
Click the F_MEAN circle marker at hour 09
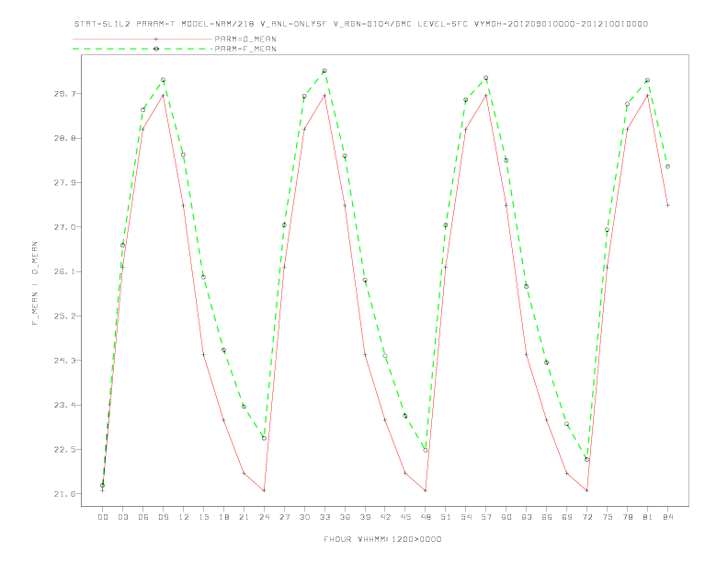pyautogui.click(x=163, y=80)
